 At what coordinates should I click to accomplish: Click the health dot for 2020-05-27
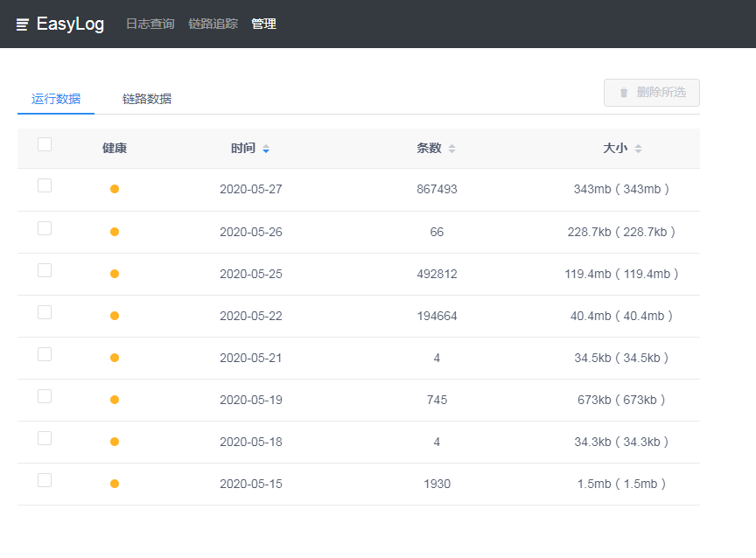(115, 189)
